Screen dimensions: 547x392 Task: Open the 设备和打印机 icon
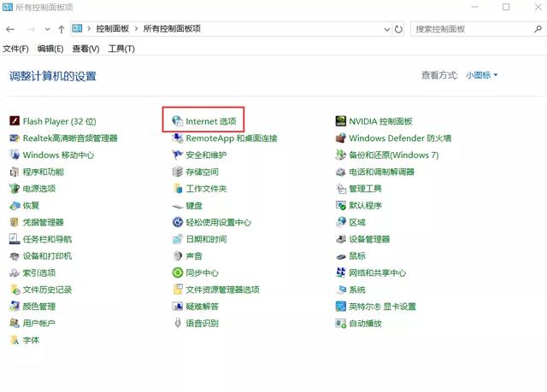tap(15, 255)
